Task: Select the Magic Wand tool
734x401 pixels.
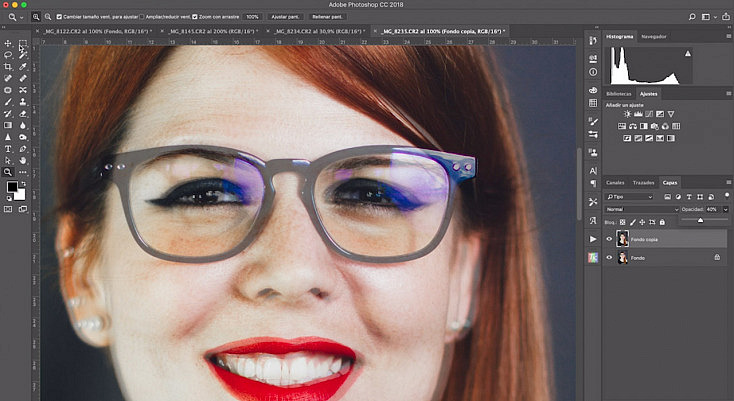Action: pyautogui.click(x=22, y=55)
